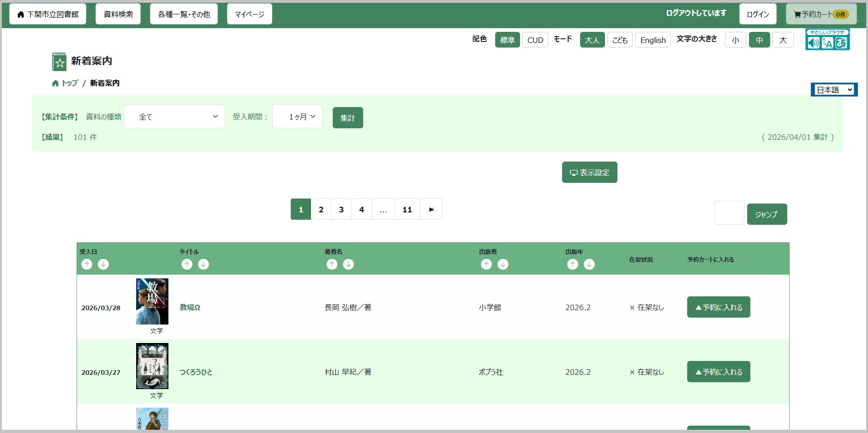
Task: Set text size to 大
Action: point(783,40)
